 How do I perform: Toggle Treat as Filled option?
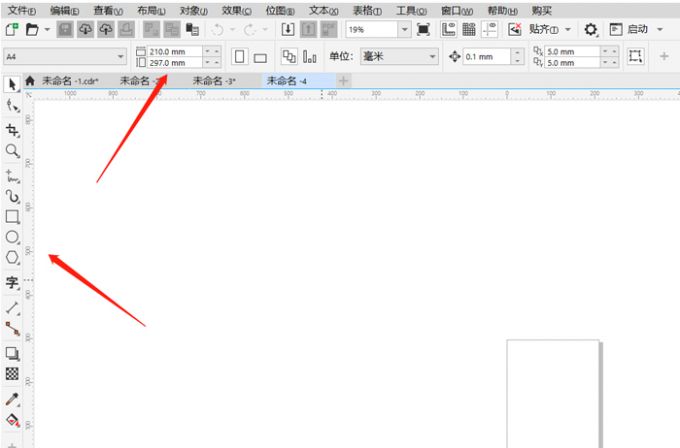click(636, 56)
